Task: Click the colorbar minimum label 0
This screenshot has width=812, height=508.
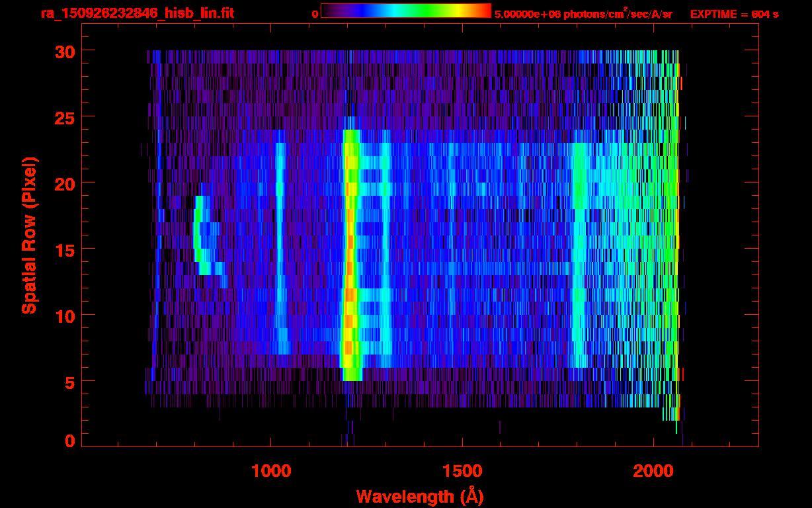Action: click(315, 14)
